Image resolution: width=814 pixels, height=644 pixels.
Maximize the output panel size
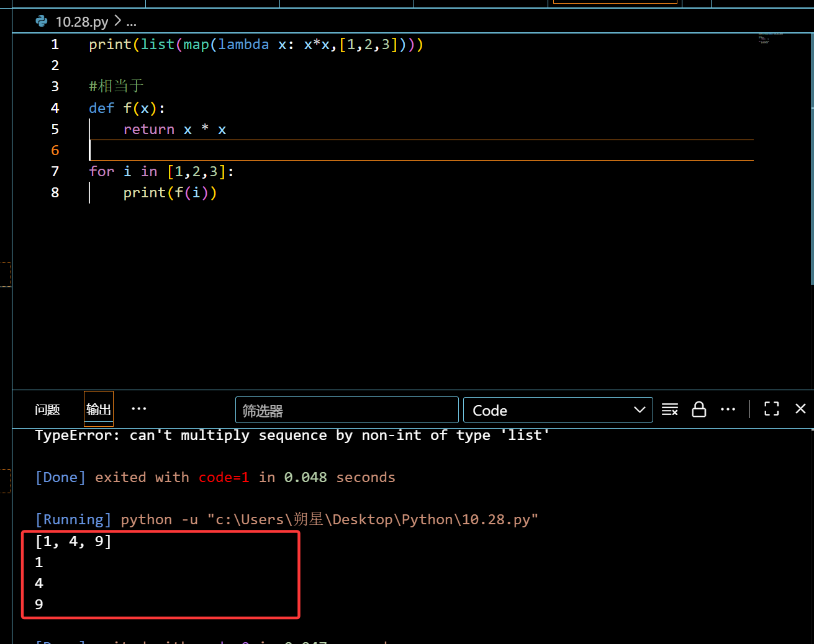(771, 409)
